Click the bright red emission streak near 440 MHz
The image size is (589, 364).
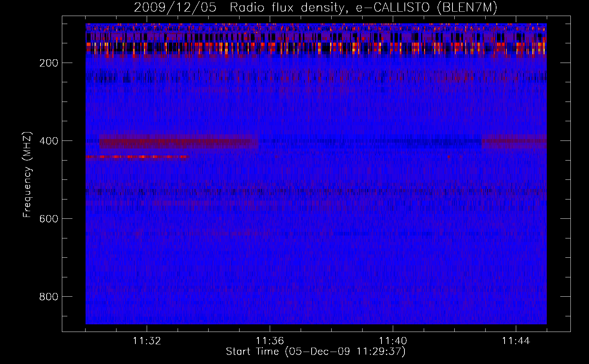click(138, 157)
